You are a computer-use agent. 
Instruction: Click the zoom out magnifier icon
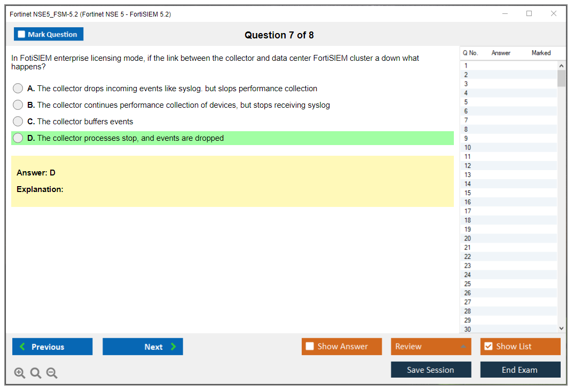pos(52,373)
